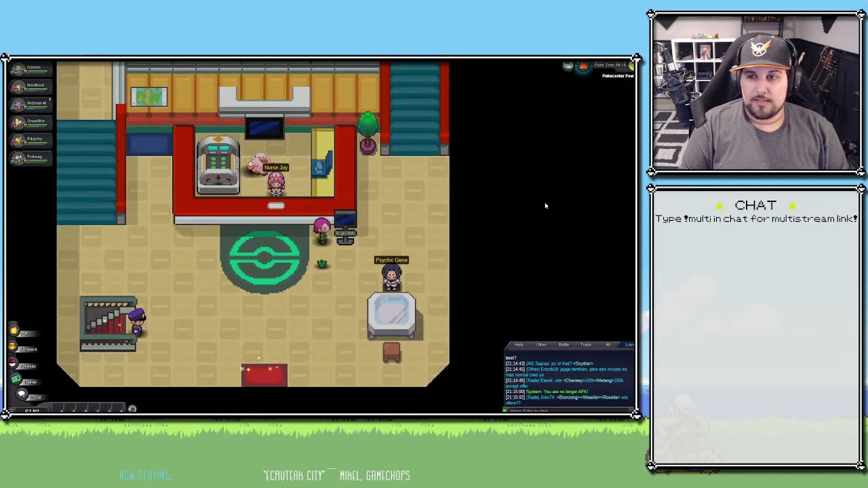Click the Poke Time clock display

click(610, 65)
